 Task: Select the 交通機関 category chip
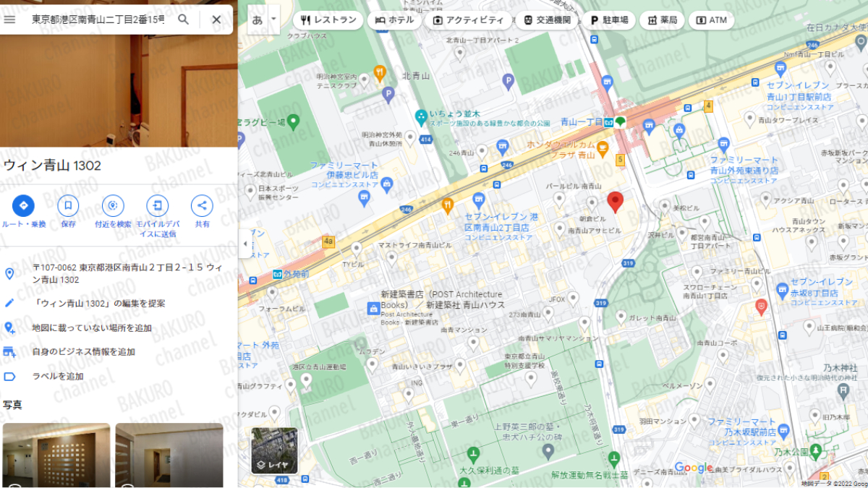548,20
